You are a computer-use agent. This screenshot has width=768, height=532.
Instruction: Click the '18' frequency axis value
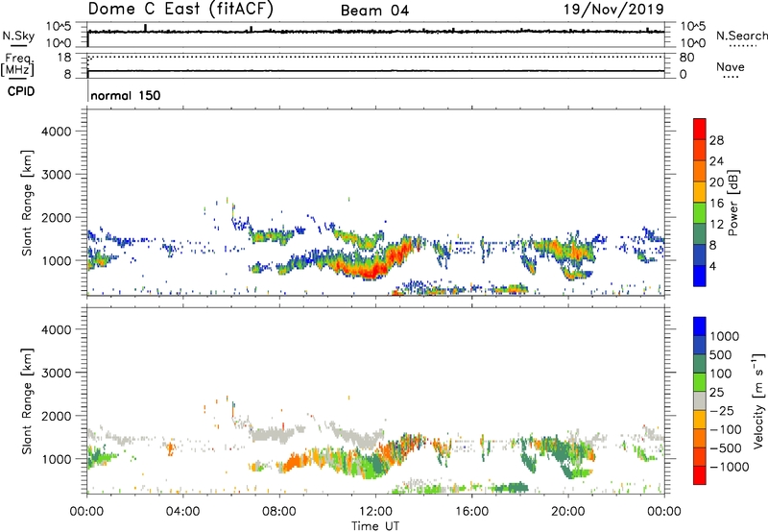(x=64, y=58)
